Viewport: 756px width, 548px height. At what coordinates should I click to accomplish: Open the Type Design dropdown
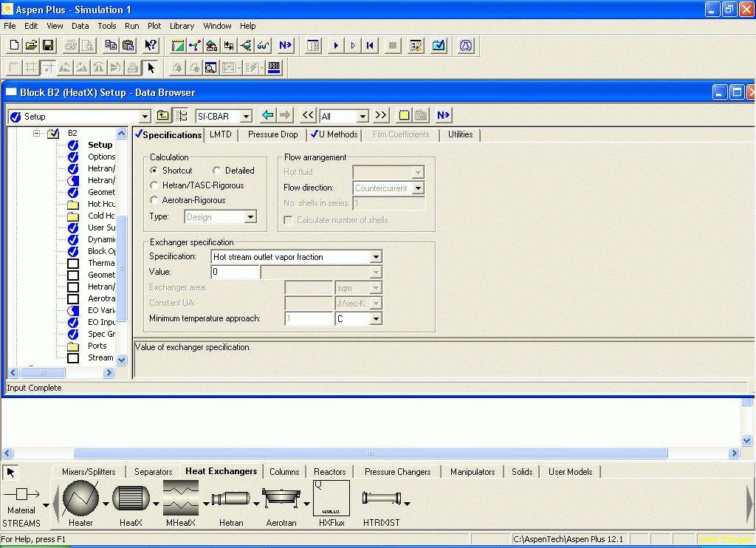tap(250, 217)
